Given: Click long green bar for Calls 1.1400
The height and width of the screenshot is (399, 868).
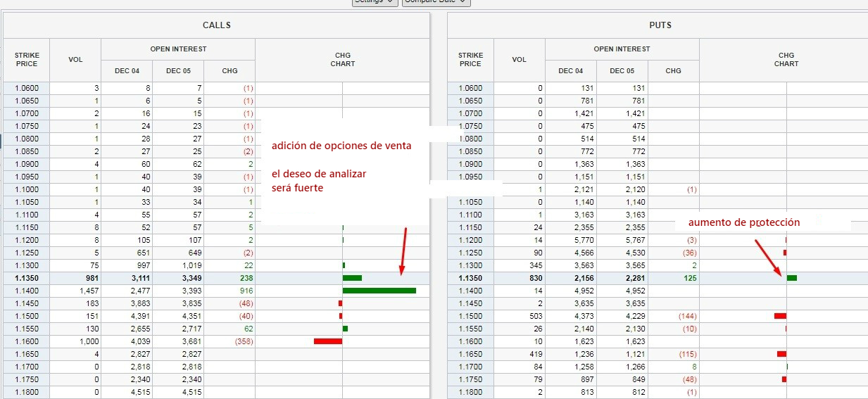Looking at the screenshot, I should pos(379,291).
